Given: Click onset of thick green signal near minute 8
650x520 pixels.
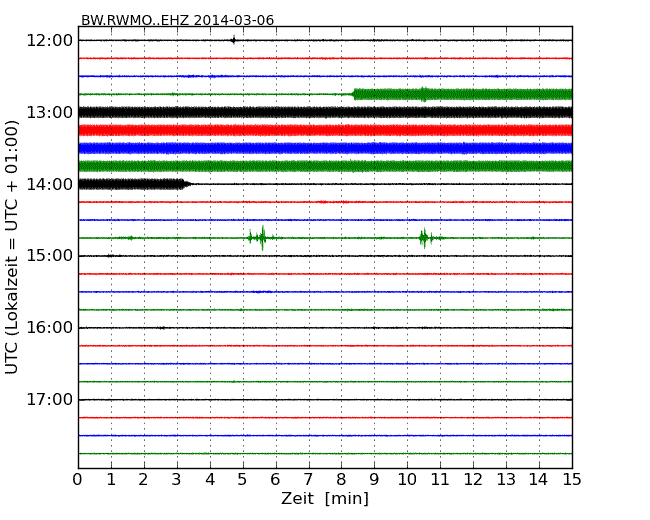Looking at the screenshot, I should pos(355,94).
